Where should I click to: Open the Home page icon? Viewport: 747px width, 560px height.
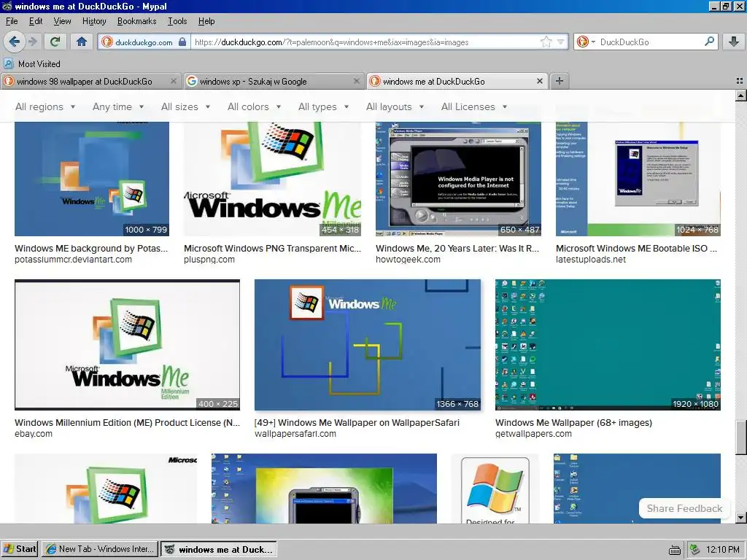point(82,42)
